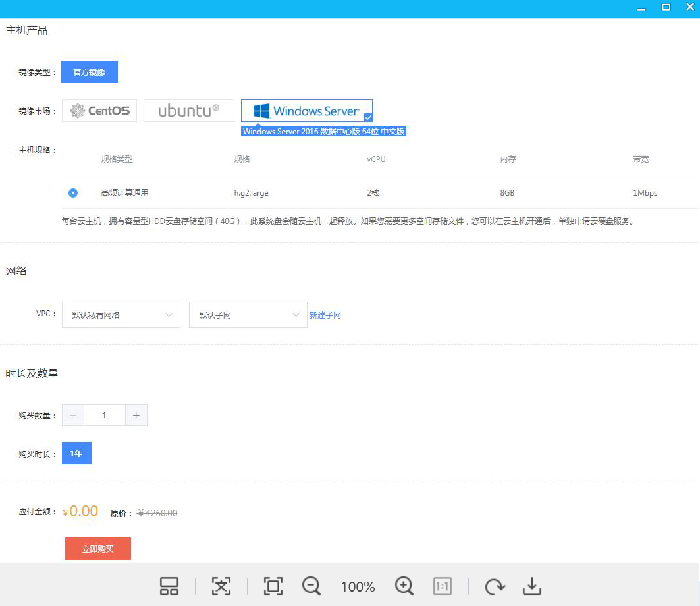
Task: Open the thumbnail grid view icon
Action: pos(169,586)
